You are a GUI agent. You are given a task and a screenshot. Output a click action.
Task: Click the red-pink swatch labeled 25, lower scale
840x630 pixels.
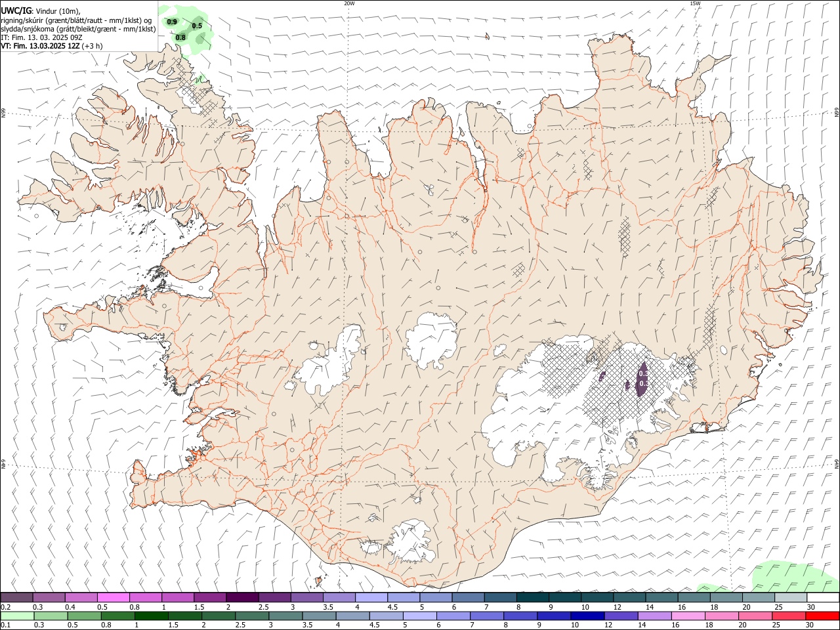789,616
